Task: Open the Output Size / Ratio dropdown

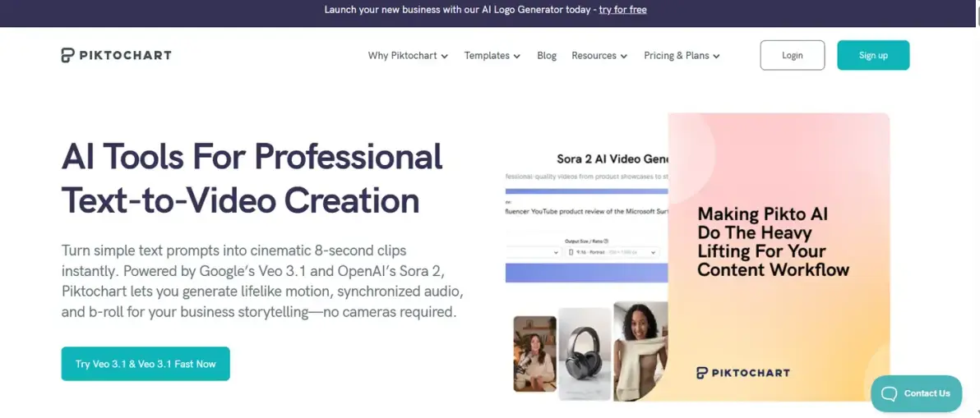Action: (x=612, y=252)
